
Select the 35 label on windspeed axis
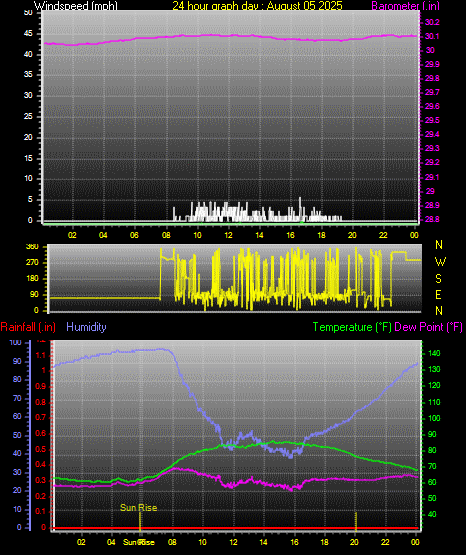[x=28, y=74]
